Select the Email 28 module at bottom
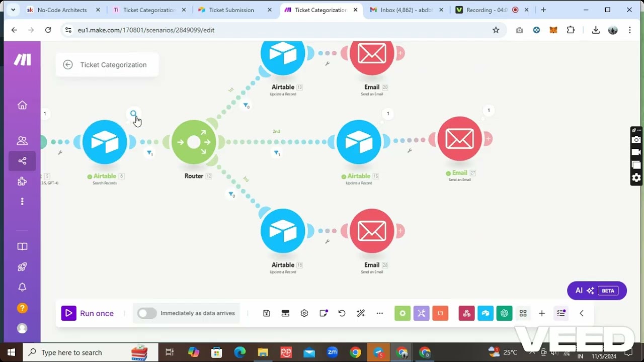The width and height of the screenshot is (644, 362). coord(372,231)
